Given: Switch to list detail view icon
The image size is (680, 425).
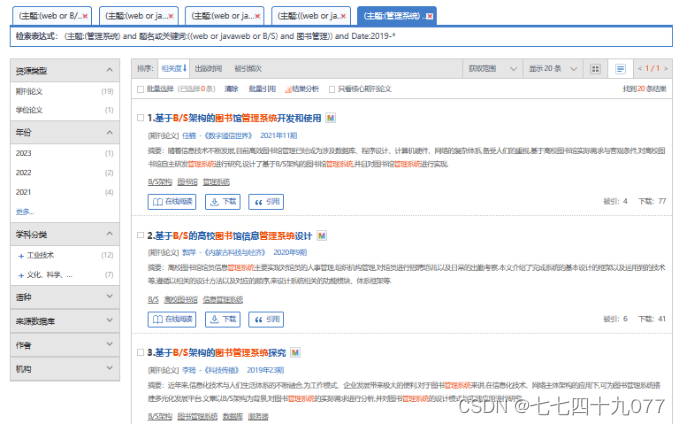Looking at the screenshot, I should [620, 69].
